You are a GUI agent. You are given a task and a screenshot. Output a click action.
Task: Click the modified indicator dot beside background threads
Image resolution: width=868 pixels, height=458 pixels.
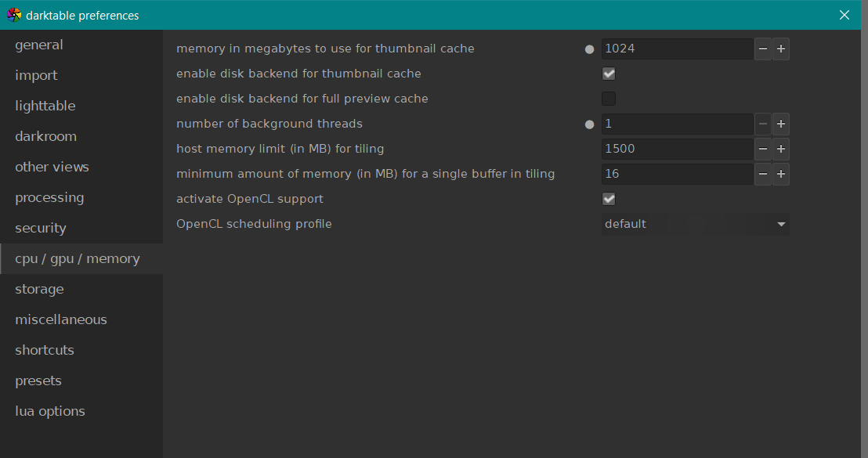(590, 124)
